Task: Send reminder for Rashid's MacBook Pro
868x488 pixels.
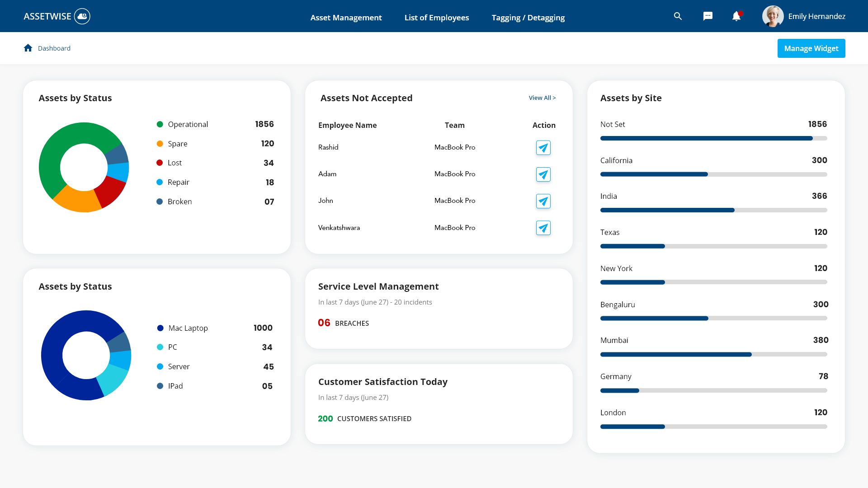Action: (x=543, y=148)
